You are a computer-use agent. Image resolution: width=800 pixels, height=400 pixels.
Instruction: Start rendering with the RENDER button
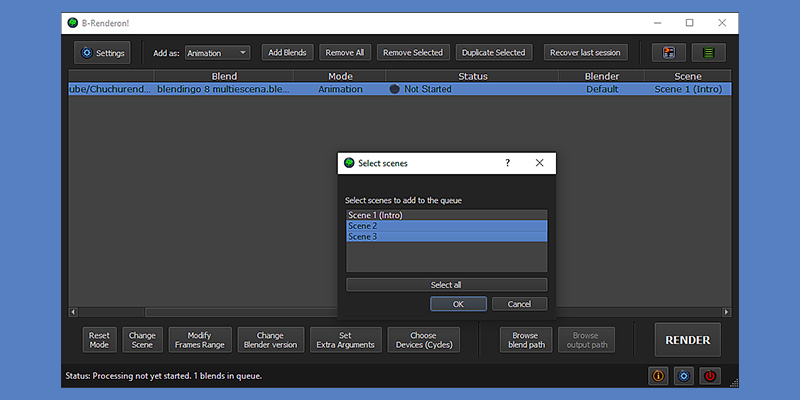click(688, 340)
